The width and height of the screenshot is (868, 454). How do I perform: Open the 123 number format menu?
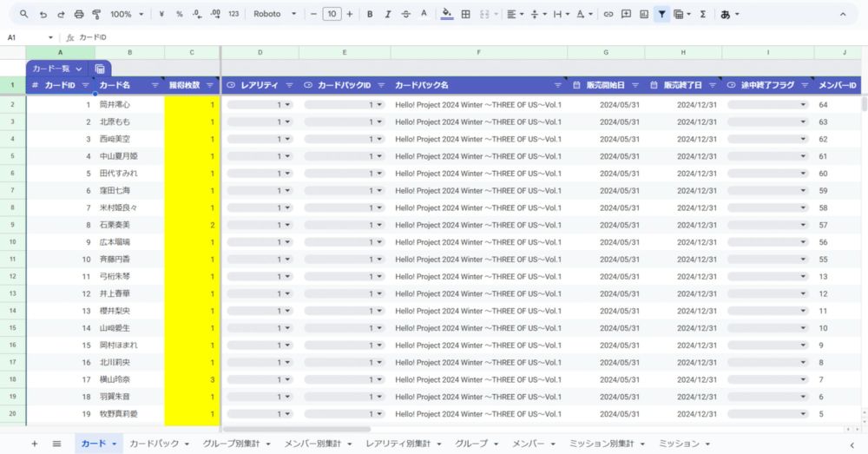pyautogui.click(x=233, y=15)
